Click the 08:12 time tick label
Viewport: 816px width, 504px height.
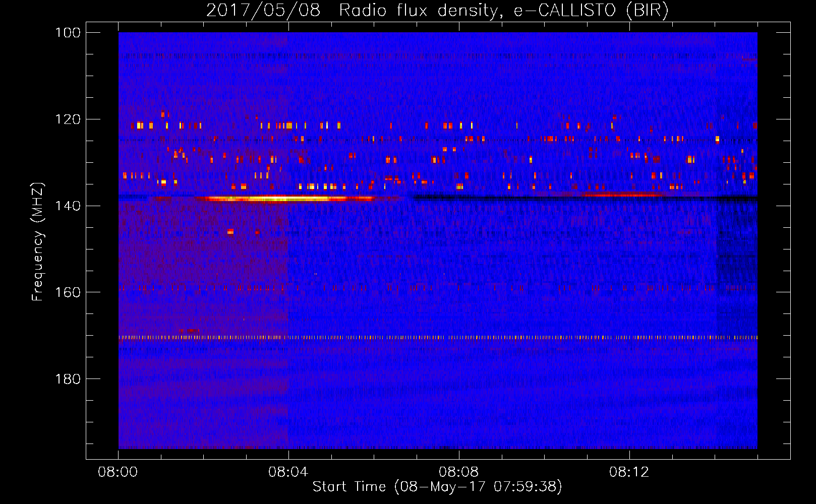(629, 472)
